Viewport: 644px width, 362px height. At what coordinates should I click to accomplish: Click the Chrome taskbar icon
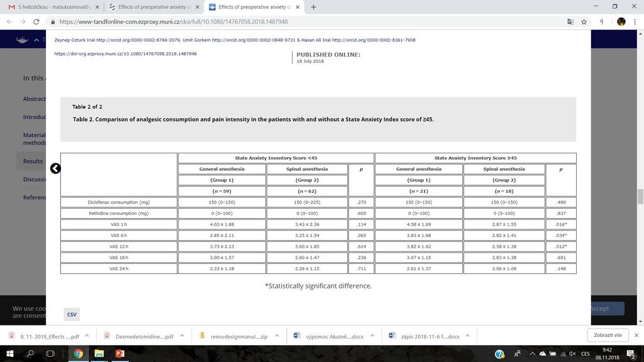78,354
